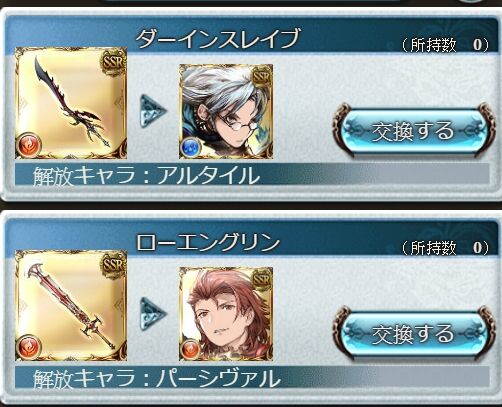Click the arrow icon beside ダーインスレイブ weapon

tap(153, 111)
